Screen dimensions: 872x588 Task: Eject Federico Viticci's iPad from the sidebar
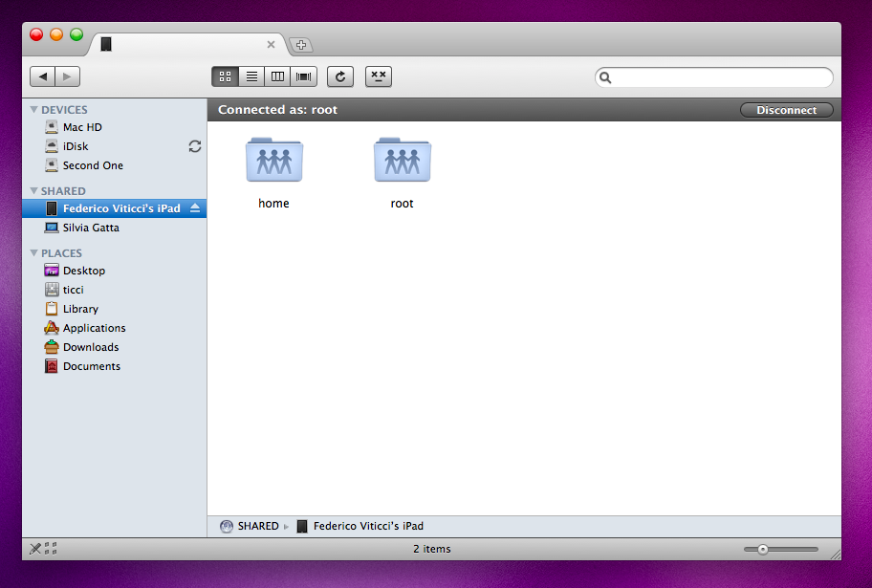[x=196, y=207]
